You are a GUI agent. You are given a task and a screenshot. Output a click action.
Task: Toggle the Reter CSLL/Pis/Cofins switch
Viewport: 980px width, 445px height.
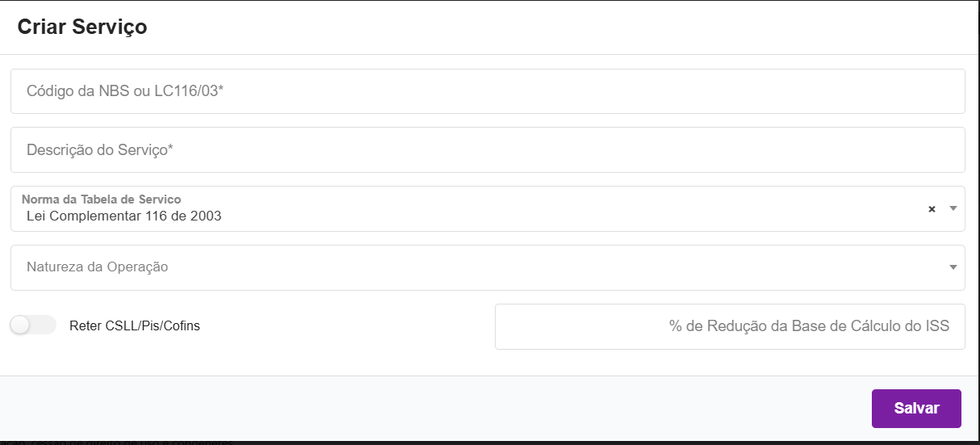pyautogui.click(x=32, y=325)
